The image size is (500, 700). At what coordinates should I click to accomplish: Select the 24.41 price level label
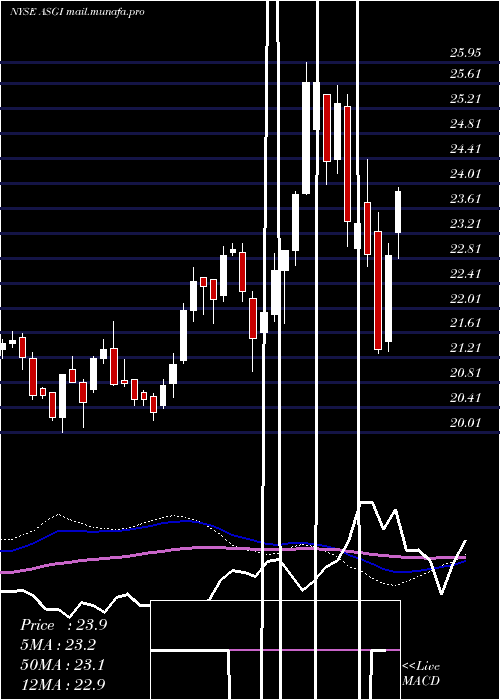pos(466,149)
